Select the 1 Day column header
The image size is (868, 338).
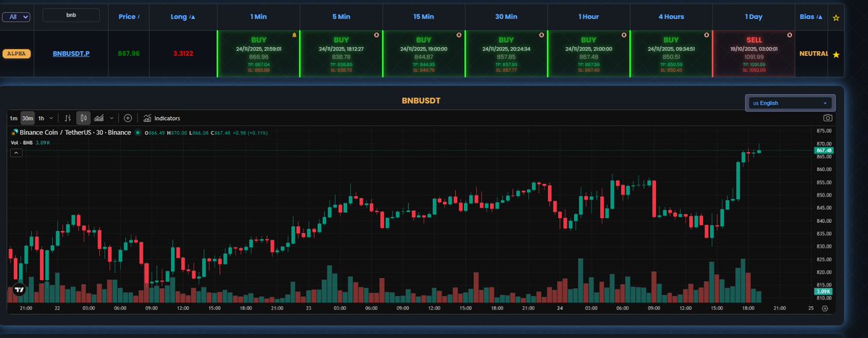[754, 17]
